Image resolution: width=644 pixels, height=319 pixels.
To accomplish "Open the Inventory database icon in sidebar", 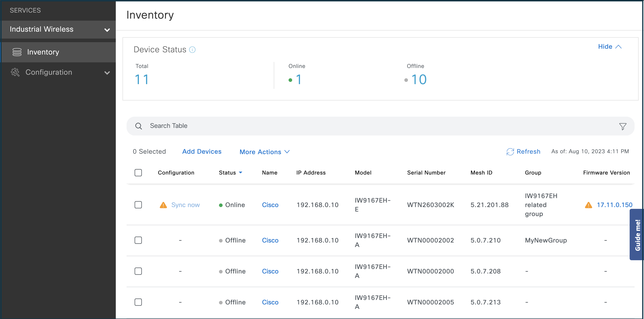I will tap(17, 52).
